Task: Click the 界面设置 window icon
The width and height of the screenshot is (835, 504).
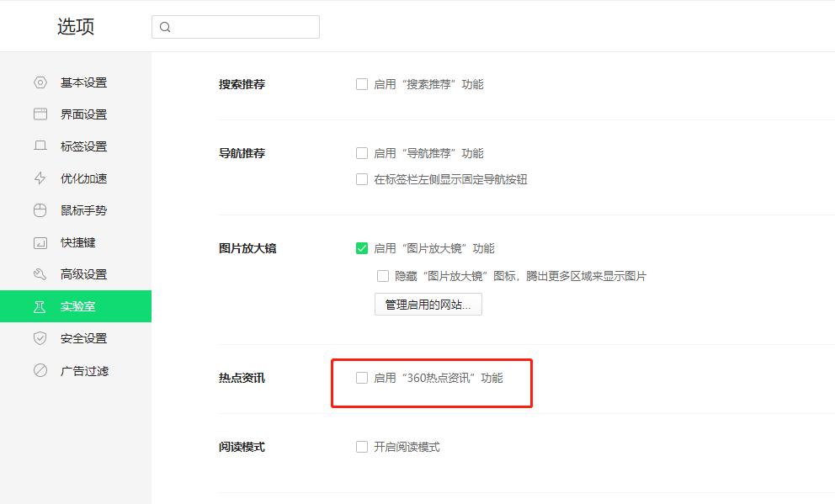Action: tap(40, 114)
